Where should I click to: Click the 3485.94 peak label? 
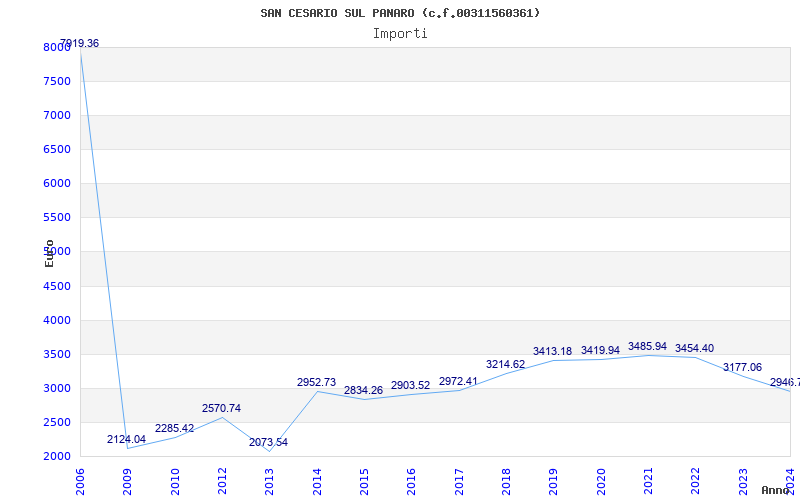point(647,346)
